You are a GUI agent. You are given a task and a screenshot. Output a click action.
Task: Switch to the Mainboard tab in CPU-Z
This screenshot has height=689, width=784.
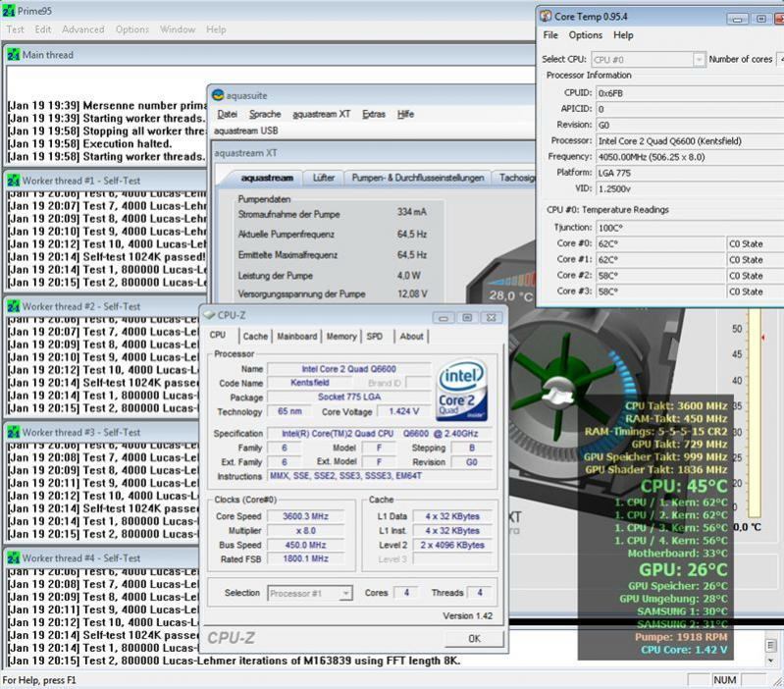[x=297, y=337]
